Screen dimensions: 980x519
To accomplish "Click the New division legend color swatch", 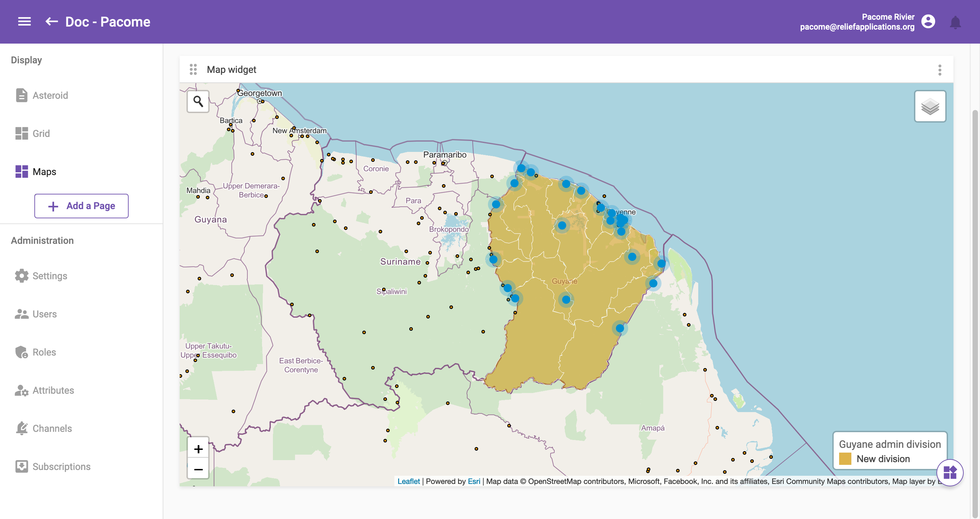I will 845,458.
